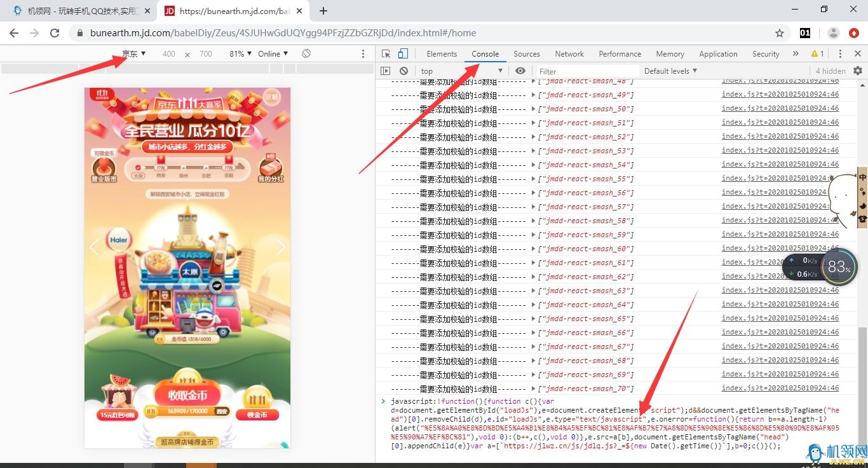Tap the 营业版图 icon
The width and height of the screenshot is (868, 468).
click(105, 169)
